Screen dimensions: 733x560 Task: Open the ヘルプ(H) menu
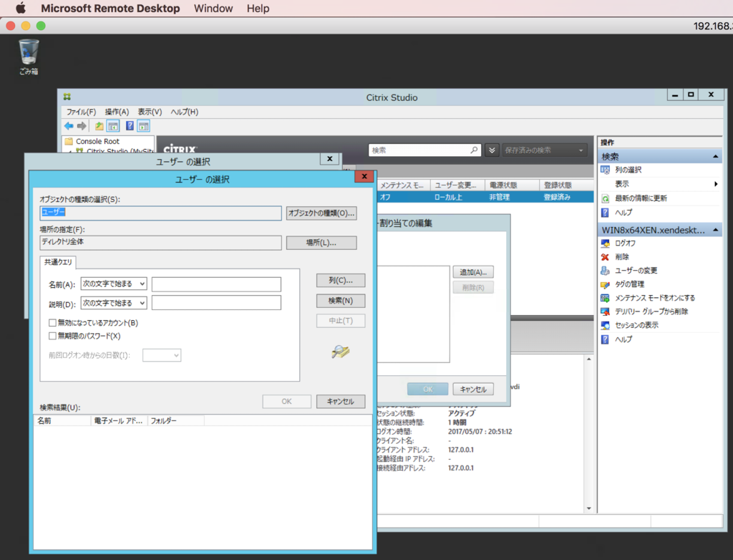coord(184,112)
